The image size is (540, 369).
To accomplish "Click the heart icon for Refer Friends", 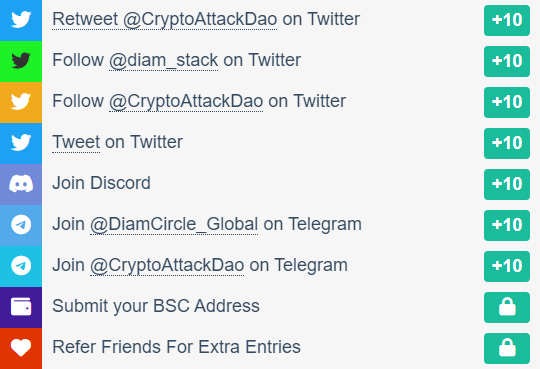I will [x=21, y=348].
